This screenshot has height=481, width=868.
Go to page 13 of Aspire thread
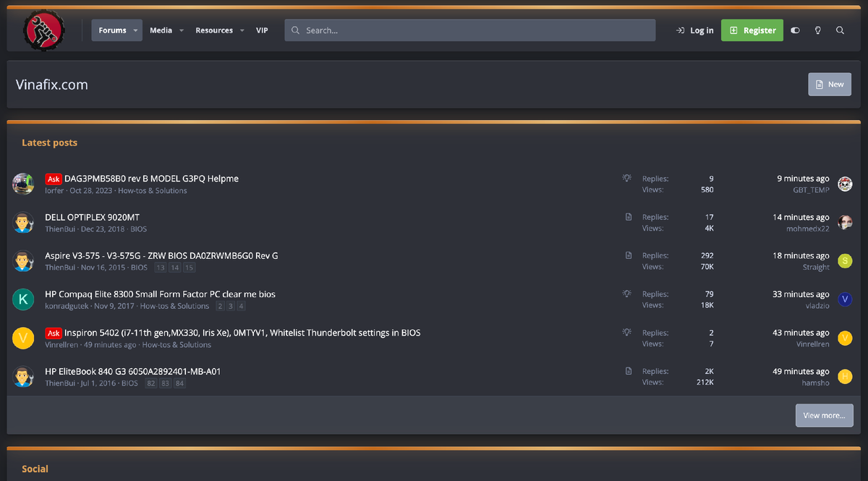pyautogui.click(x=161, y=268)
